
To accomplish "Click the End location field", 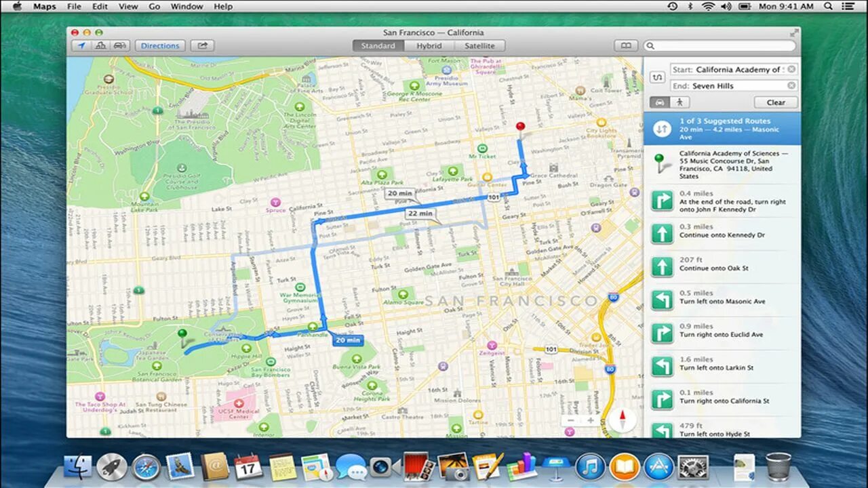I will point(734,85).
